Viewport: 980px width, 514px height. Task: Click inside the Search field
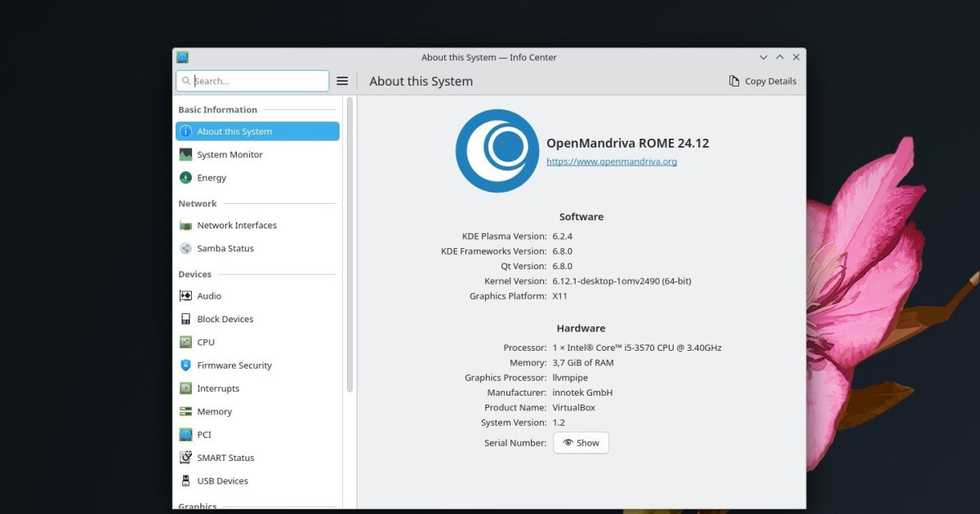tap(252, 81)
